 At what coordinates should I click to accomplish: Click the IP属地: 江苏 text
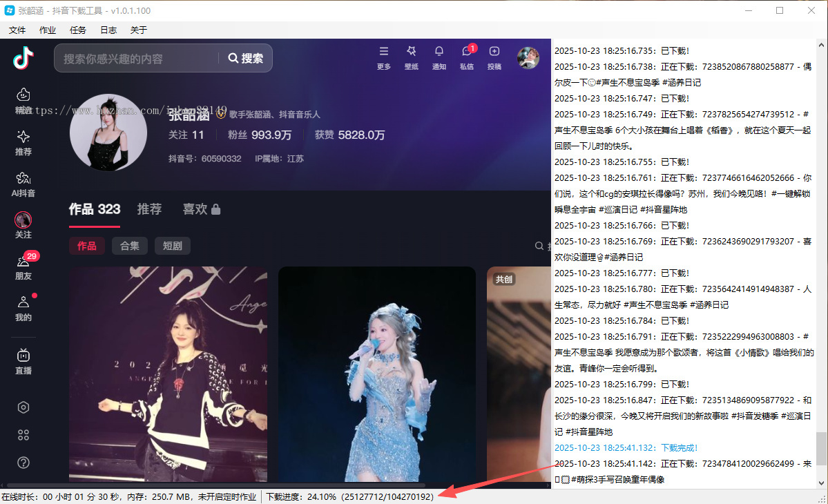pos(280,158)
